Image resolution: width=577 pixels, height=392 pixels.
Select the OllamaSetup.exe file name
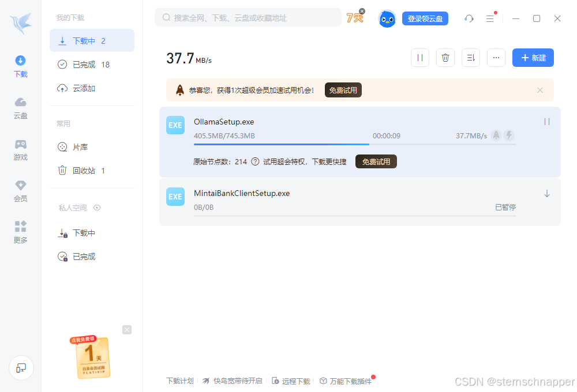point(224,122)
